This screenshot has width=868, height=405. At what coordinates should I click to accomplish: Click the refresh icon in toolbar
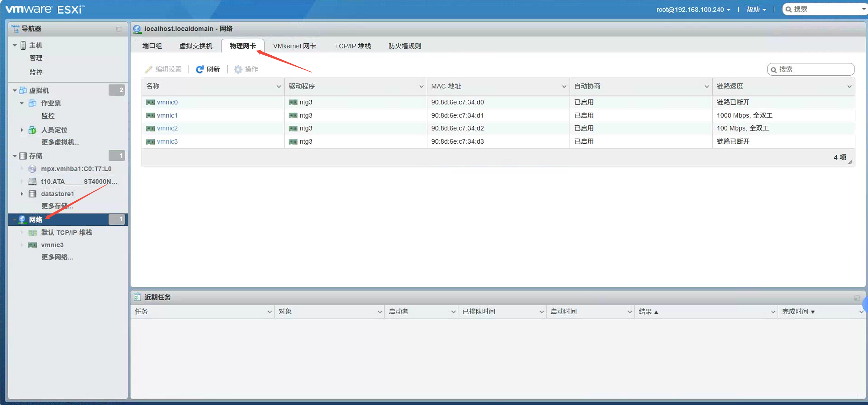[x=199, y=69]
